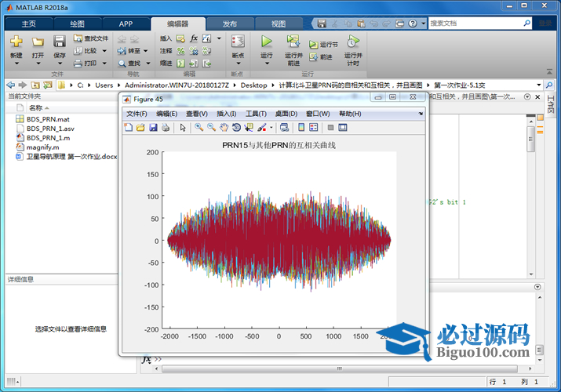Expand the 打开 (Open) dropdown arrow
Screen dimensions: 561x392
point(38,64)
